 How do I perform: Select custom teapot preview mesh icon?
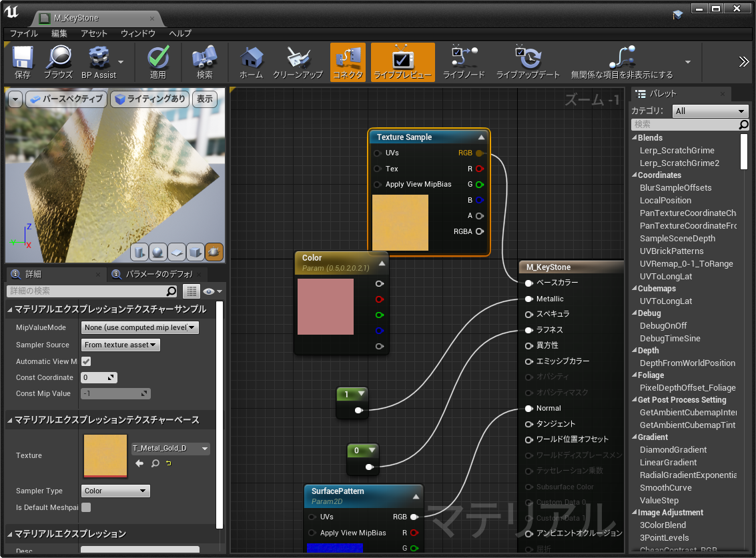(214, 252)
